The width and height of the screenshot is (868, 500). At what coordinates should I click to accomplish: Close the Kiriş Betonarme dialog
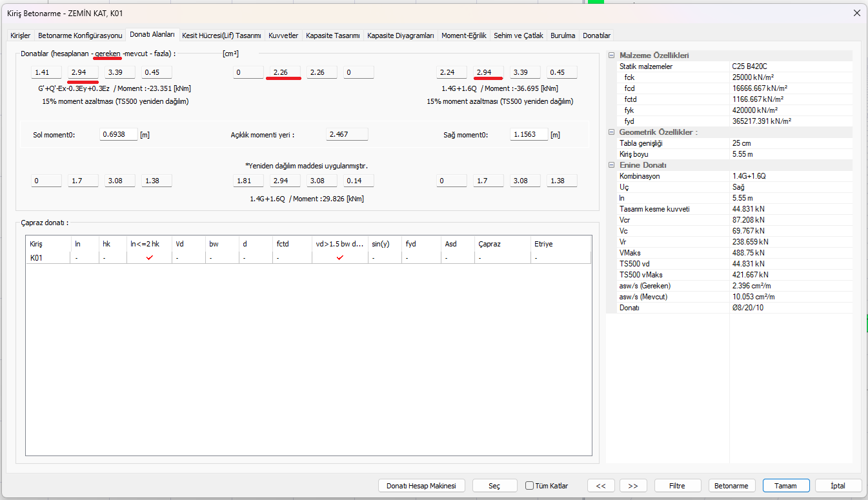click(857, 13)
